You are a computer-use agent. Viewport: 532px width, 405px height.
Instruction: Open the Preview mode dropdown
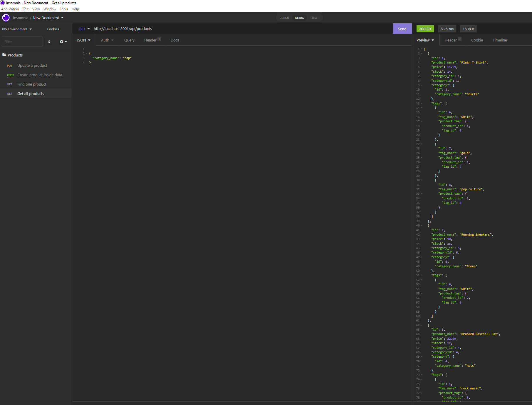[x=425, y=40]
